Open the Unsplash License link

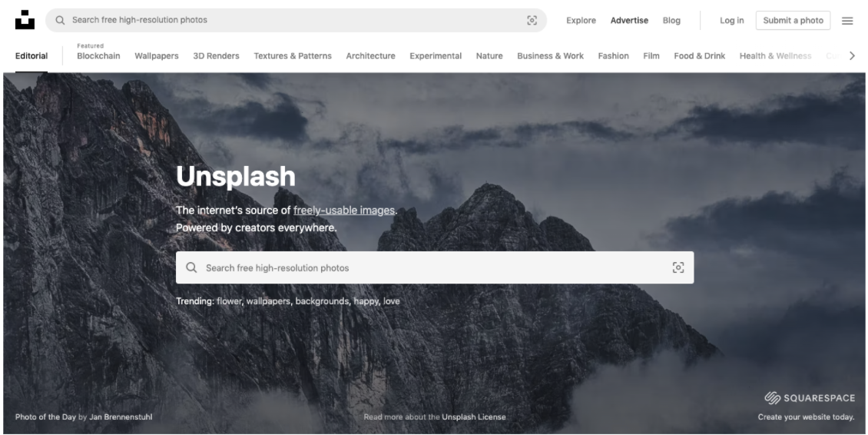[474, 417]
